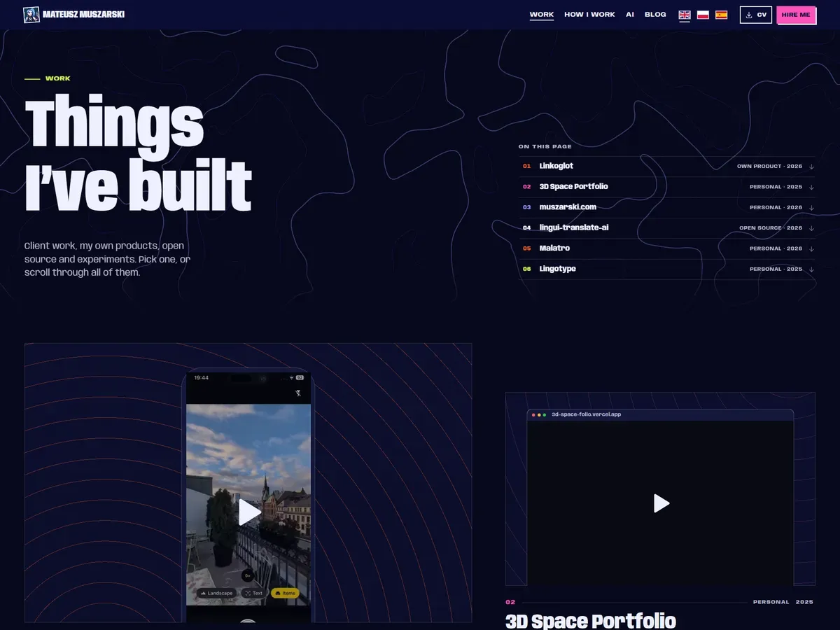
Task: Select the WORK navigation item
Action: pos(542,15)
